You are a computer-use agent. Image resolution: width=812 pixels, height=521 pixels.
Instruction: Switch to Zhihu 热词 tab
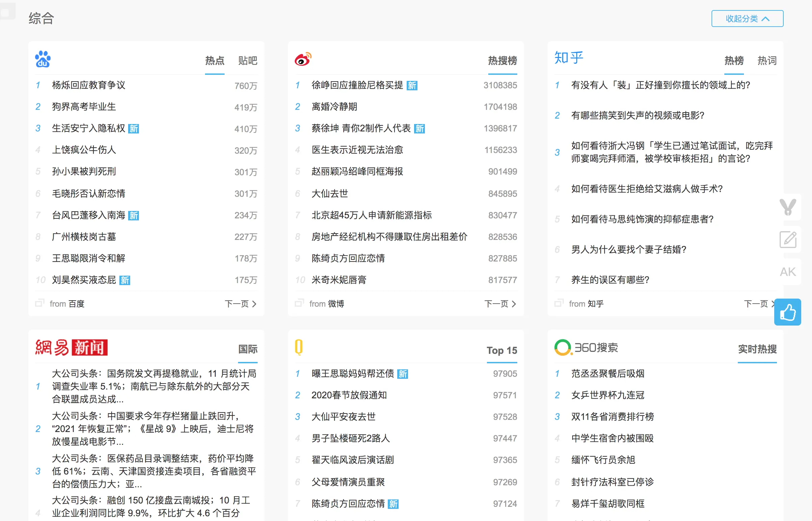click(766, 61)
